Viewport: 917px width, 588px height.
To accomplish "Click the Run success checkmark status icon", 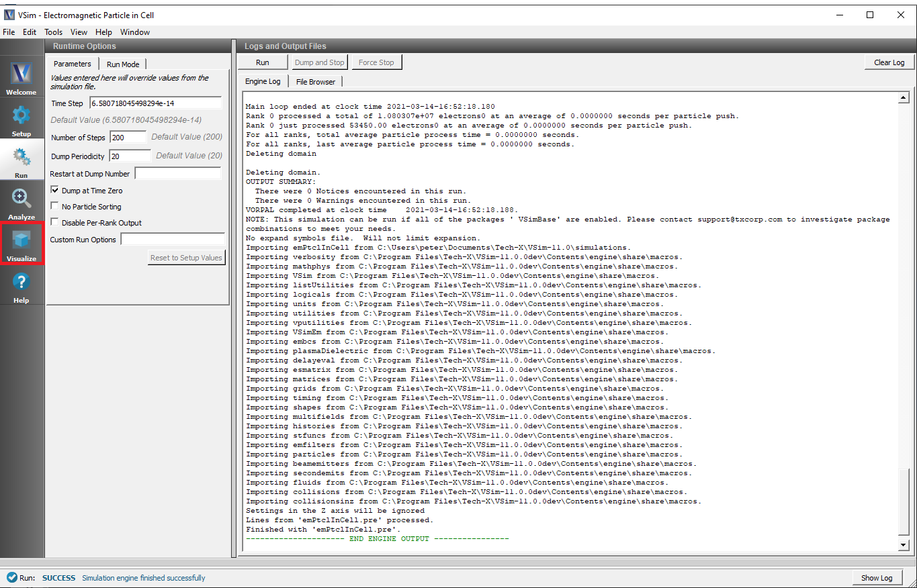I will pyautogui.click(x=11, y=578).
